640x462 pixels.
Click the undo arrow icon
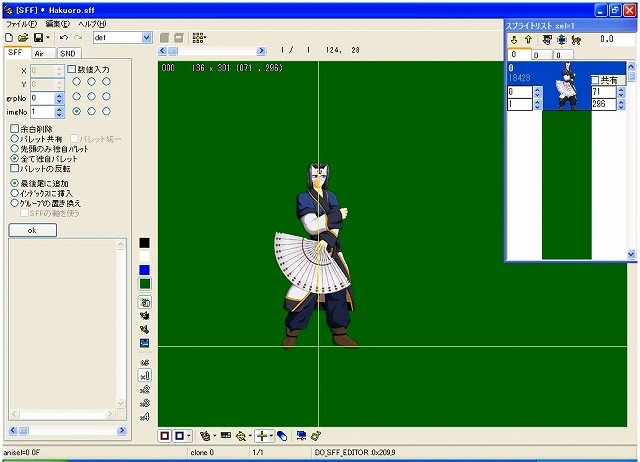click(63, 37)
